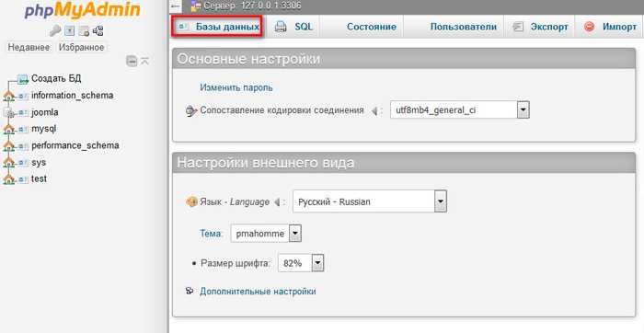Click the Базы данных tab icon

click(183, 27)
